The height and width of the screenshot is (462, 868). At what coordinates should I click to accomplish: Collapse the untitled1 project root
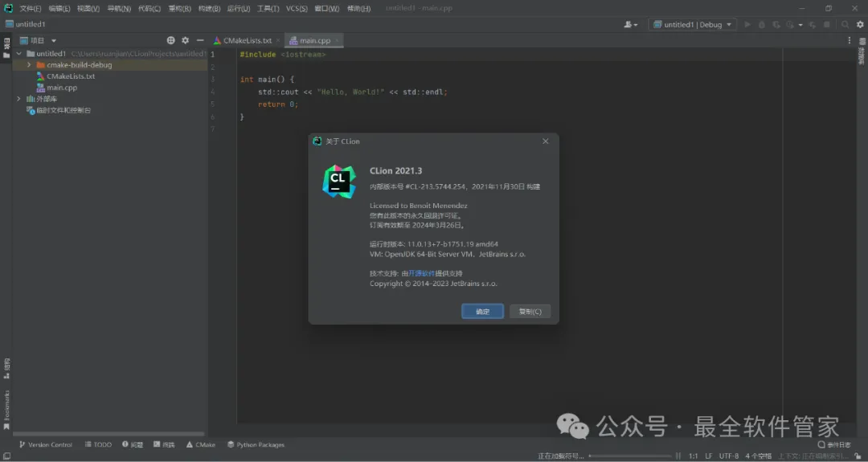click(x=18, y=54)
